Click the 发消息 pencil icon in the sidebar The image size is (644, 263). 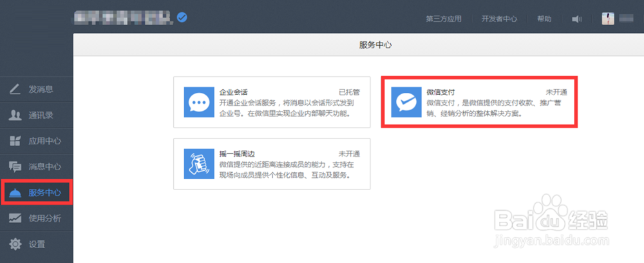[x=15, y=89]
